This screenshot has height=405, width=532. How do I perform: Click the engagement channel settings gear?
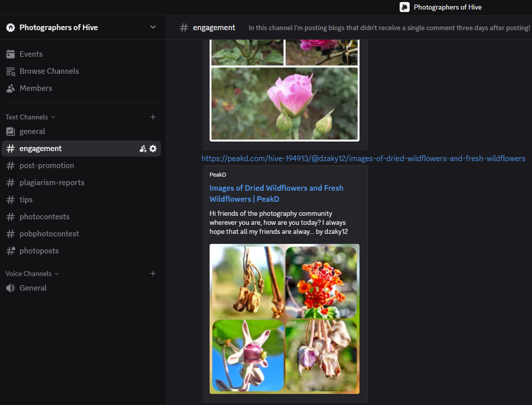point(153,149)
